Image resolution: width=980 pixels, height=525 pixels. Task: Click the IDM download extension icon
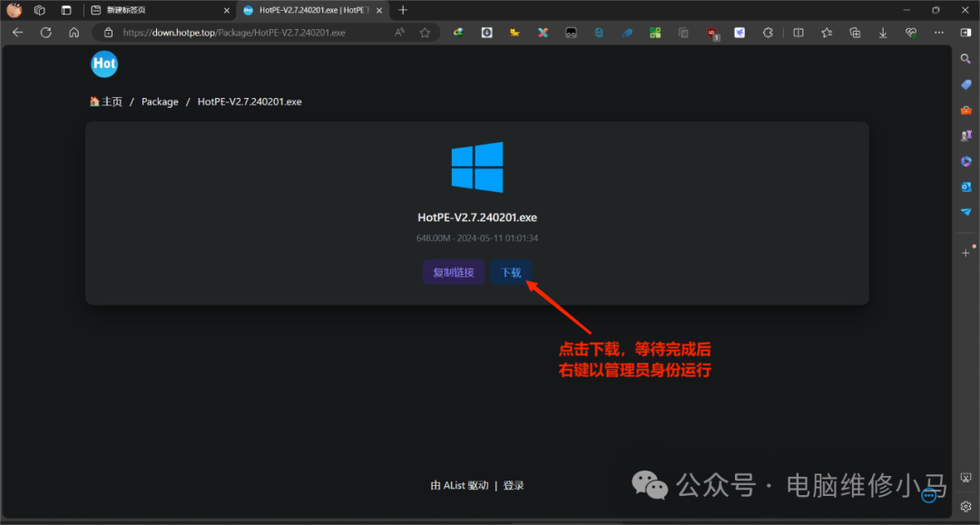tap(487, 33)
